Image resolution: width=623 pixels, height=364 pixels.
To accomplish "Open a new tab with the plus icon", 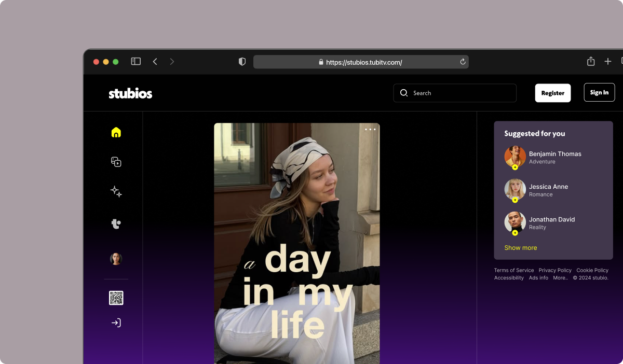I will pyautogui.click(x=608, y=62).
